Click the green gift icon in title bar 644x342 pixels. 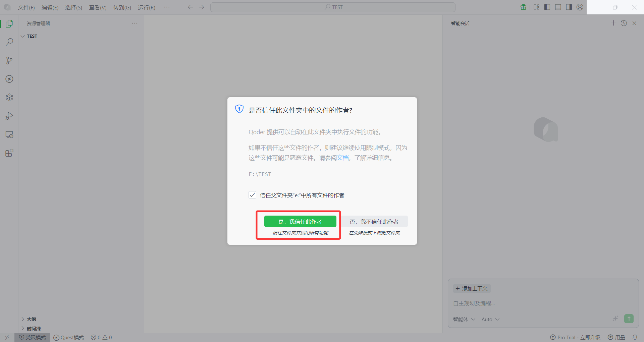[x=523, y=7]
